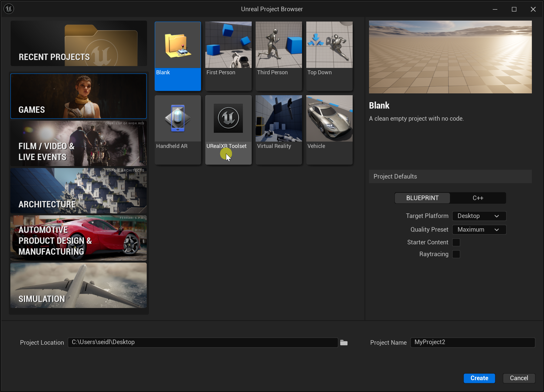Screen dimensions: 544x392
Task: Enable the Starter Content checkbox
Action: [456, 242]
